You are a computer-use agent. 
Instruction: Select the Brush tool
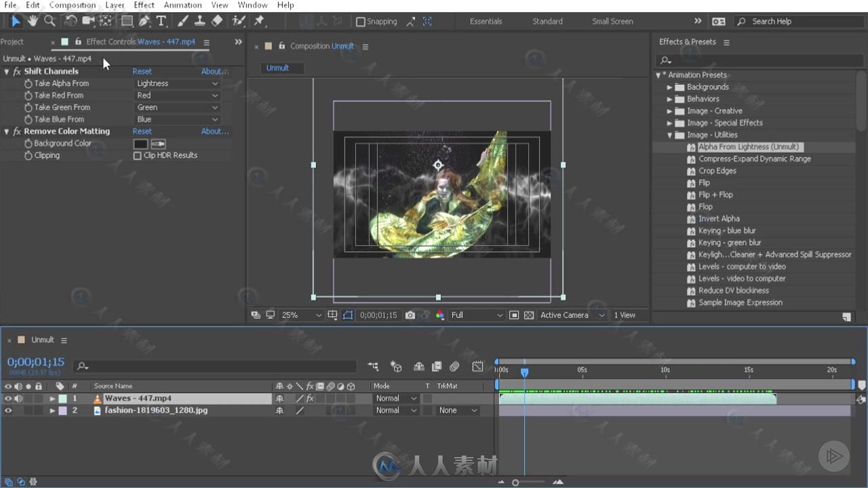[184, 21]
